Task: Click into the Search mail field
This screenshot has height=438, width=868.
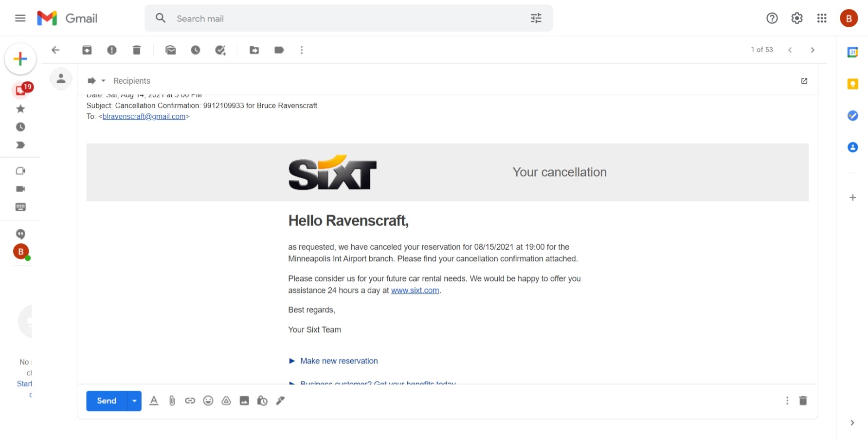Action: pyautogui.click(x=341, y=18)
